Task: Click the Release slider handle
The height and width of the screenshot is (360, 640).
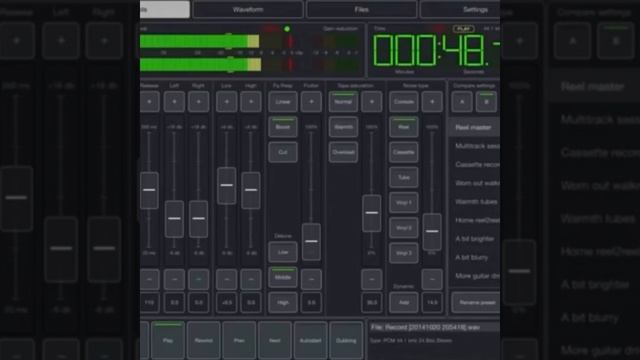Action: (149, 190)
